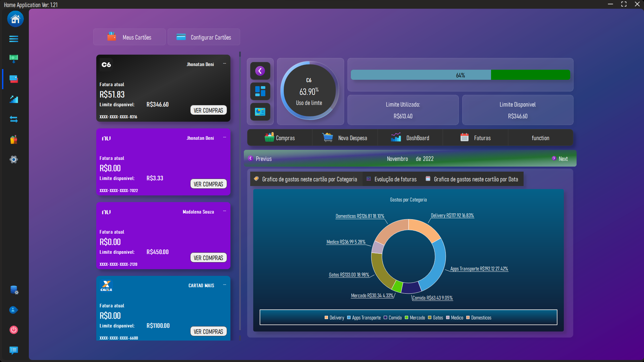Toggle Mercado legend entry
The image size is (644, 362).
(415, 318)
